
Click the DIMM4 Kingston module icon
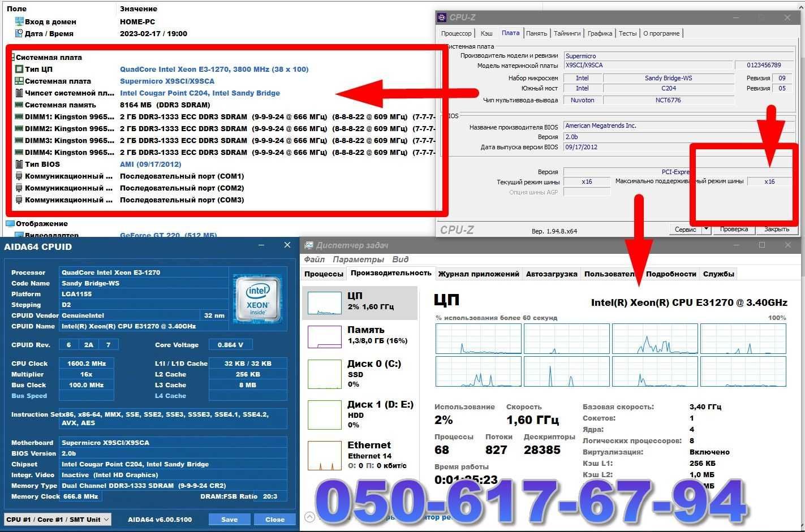coord(19,153)
